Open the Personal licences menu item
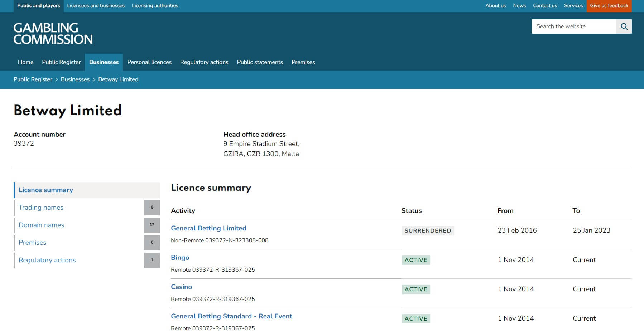The height and width of the screenshot is (331, 644). (x=149, y=62)
